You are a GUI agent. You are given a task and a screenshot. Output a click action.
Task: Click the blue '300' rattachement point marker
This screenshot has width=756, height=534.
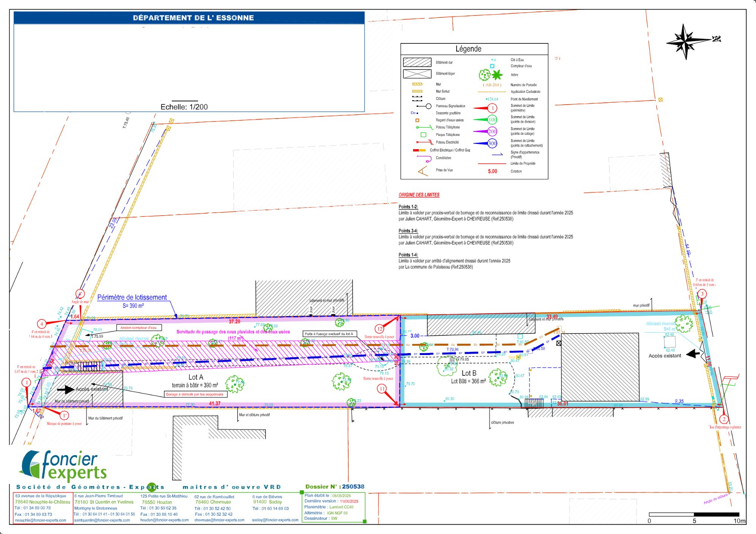492,143
